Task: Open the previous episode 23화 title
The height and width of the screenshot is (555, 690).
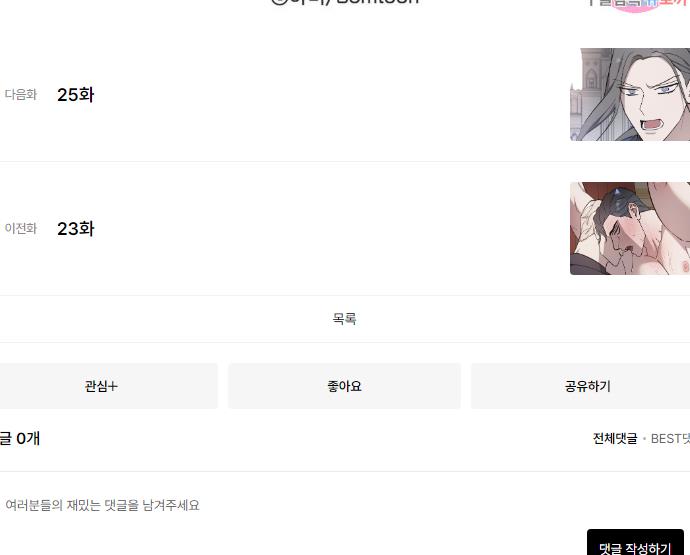Action: [x=75, y=228]
